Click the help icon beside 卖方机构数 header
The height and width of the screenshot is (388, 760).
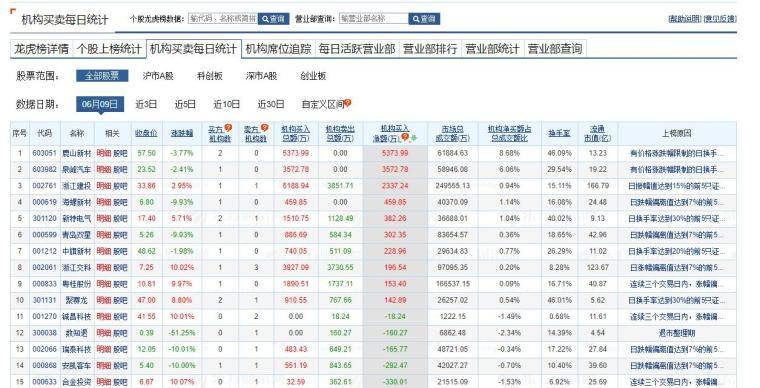(264, 128)
